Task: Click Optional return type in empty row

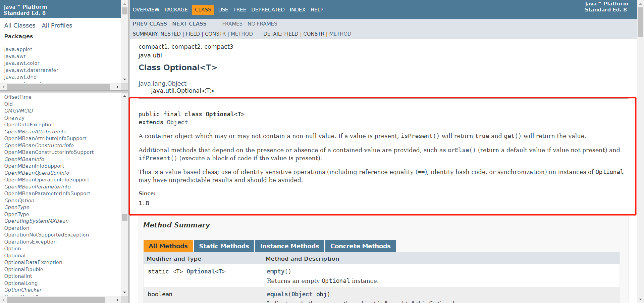Action: [x=201, y=271]
